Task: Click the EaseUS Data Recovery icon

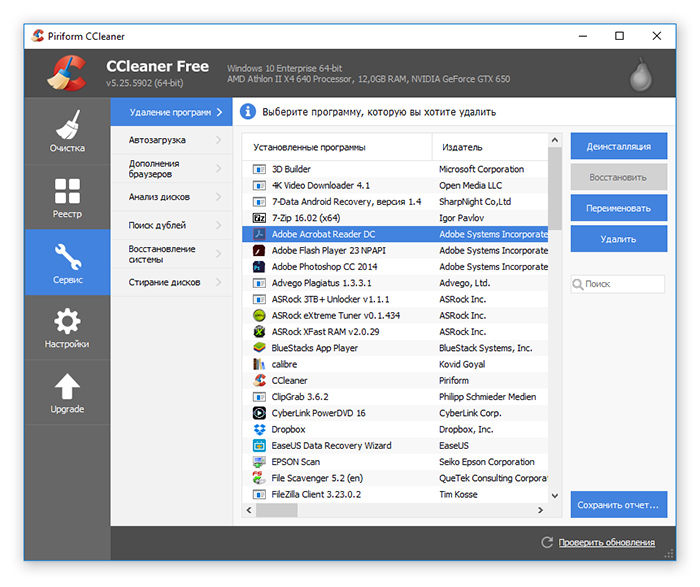Action: 259,445
